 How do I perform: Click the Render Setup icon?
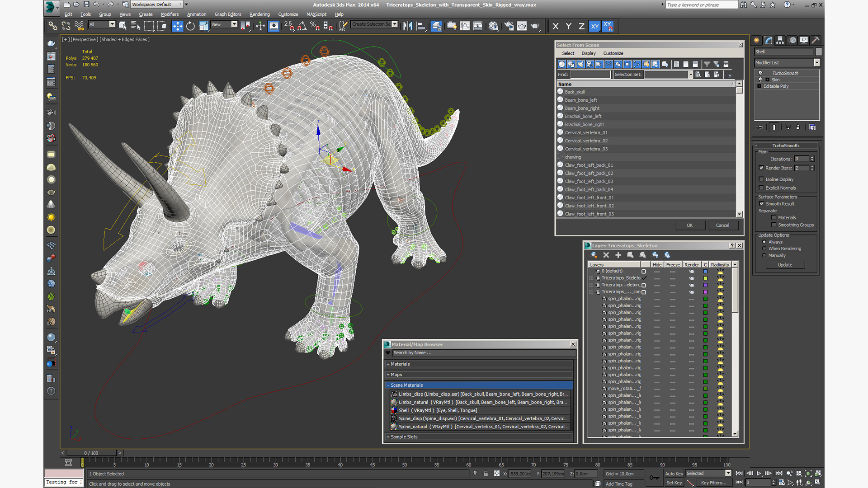click(509, 26)
